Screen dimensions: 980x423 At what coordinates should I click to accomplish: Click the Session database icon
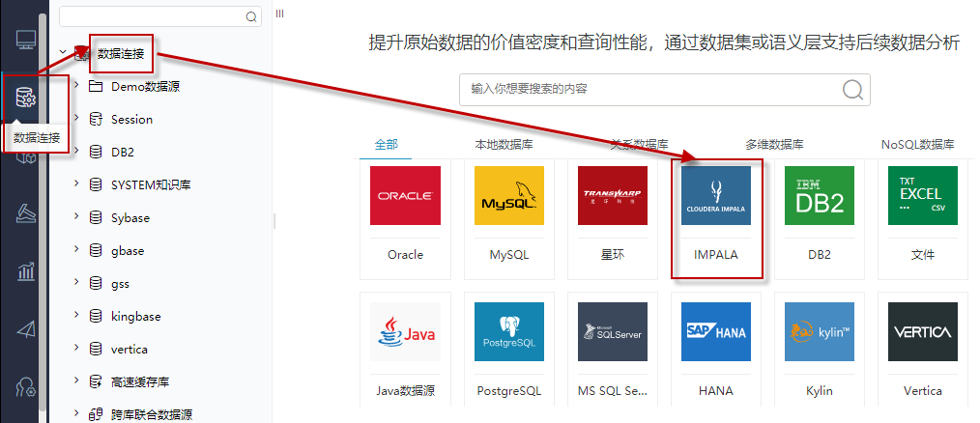coord(96,120)
